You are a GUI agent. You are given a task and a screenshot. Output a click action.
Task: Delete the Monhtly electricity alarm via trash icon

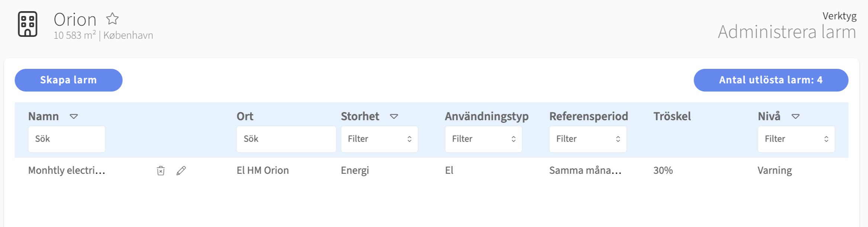click(x=161, y=170)
